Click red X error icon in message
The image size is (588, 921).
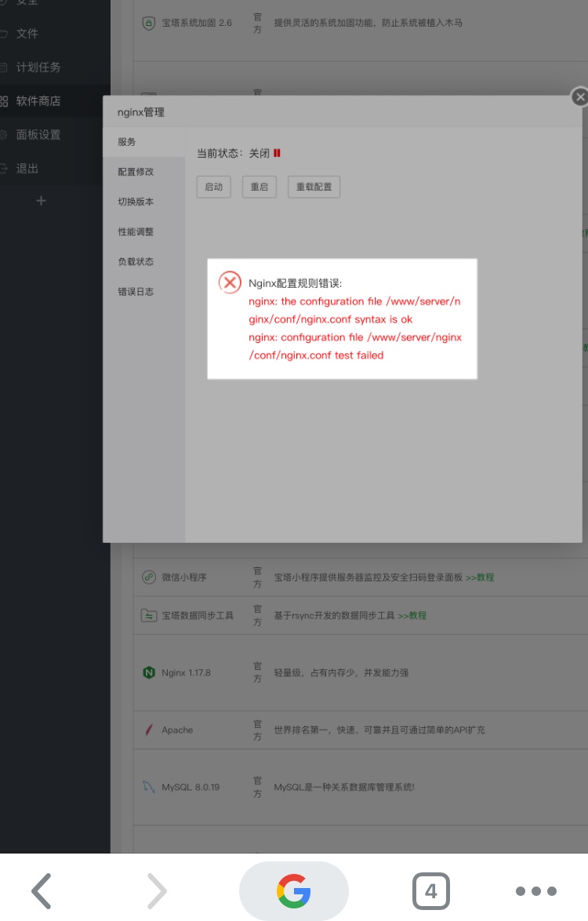tap(230, 282)
